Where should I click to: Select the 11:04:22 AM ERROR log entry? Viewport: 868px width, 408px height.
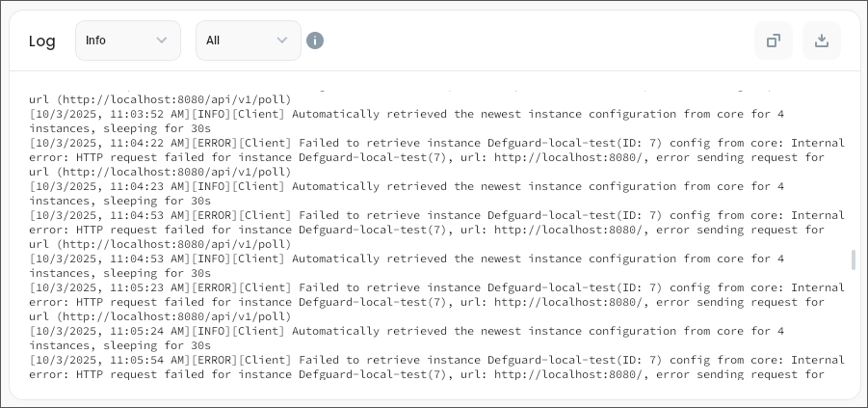click(434, 143)
